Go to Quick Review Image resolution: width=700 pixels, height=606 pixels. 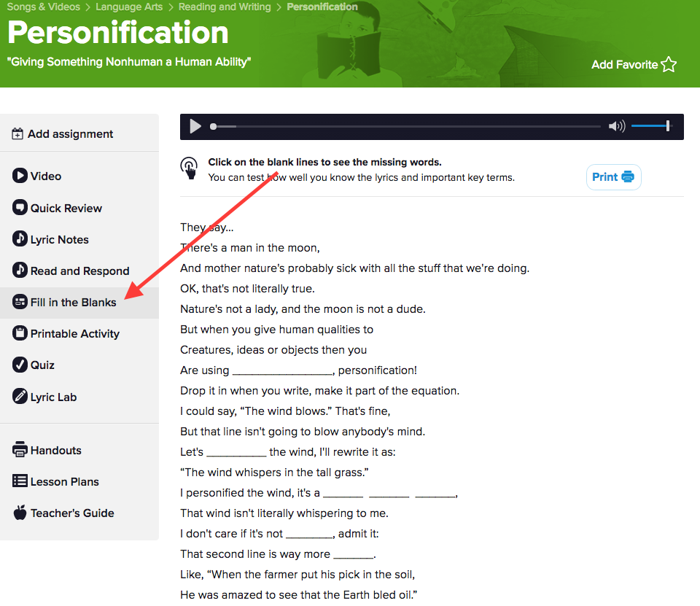66,209
